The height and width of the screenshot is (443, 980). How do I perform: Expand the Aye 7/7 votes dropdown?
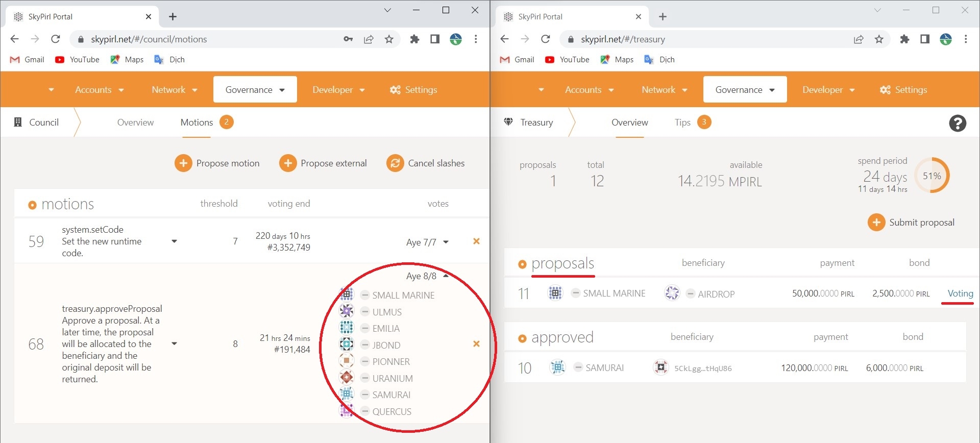446,242
